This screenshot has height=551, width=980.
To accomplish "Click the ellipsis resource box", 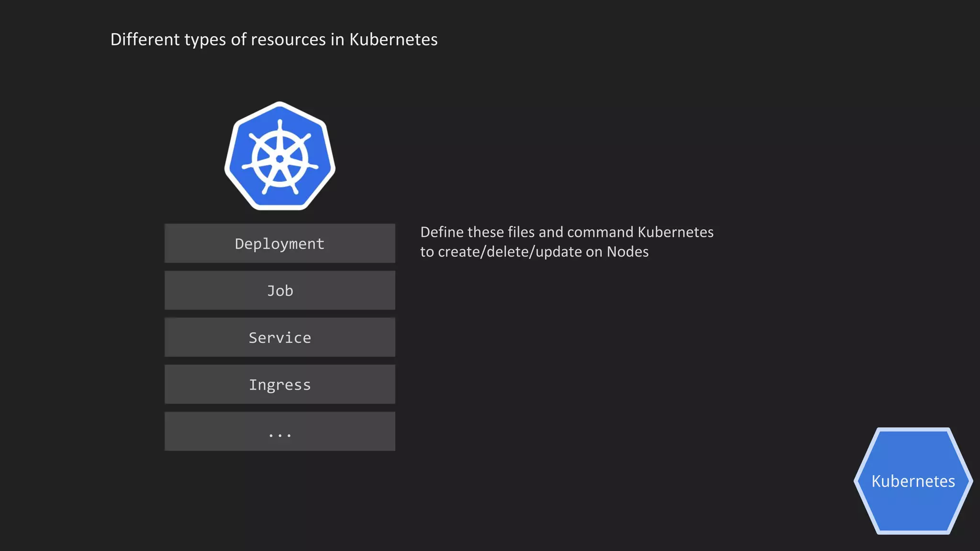I will (x=280, y=431).
